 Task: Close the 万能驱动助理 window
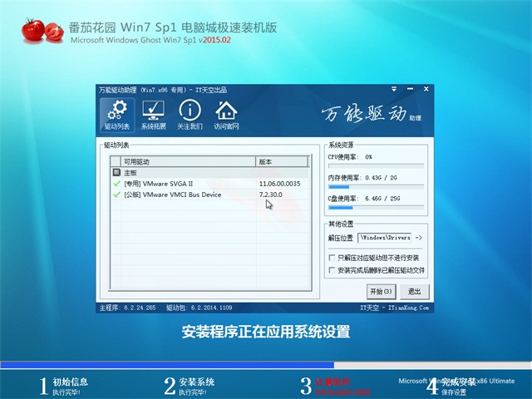tap(426, 89)
